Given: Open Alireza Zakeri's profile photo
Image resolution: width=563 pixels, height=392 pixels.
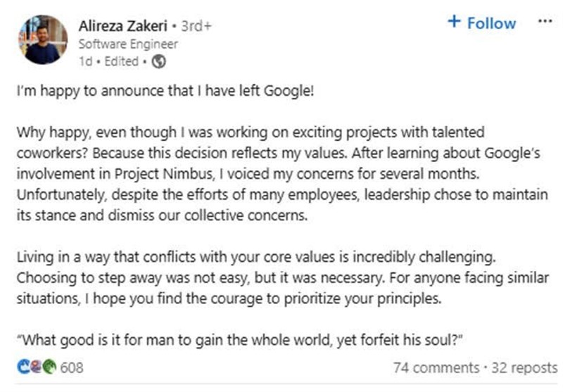Looking at the screenshot, I should (42, 40).
